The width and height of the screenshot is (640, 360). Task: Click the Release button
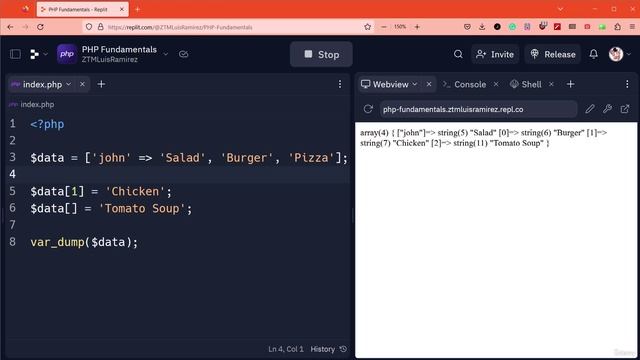pyautogui.click(x=553, y=54)
